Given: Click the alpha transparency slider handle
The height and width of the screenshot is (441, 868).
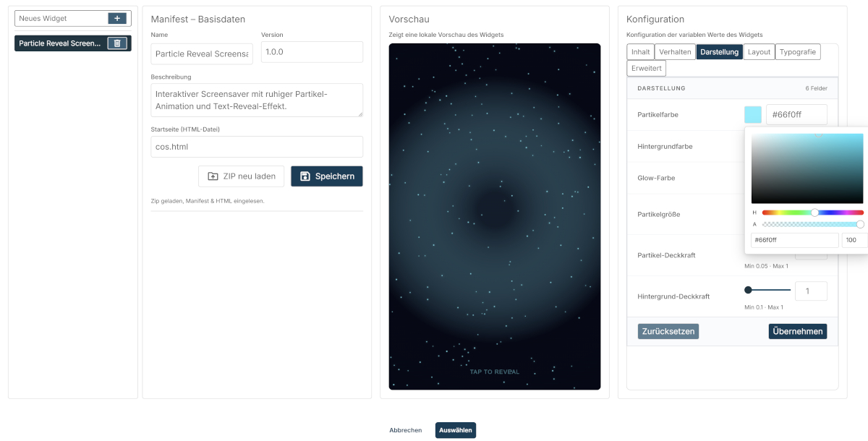Looking at the screenshot, I should 859,224.
